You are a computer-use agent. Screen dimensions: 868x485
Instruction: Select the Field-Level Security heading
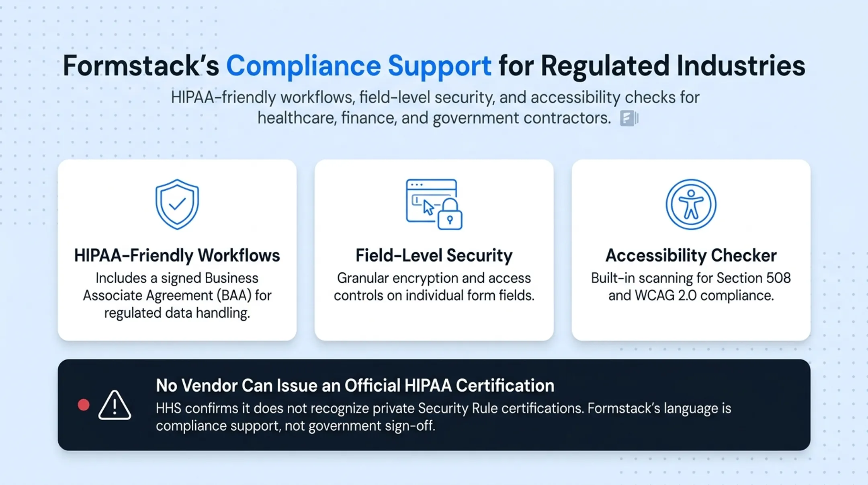coord(434,255)
